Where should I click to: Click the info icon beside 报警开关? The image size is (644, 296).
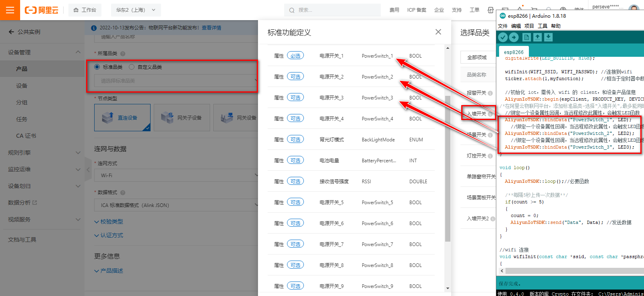click(x=490, y=93)
